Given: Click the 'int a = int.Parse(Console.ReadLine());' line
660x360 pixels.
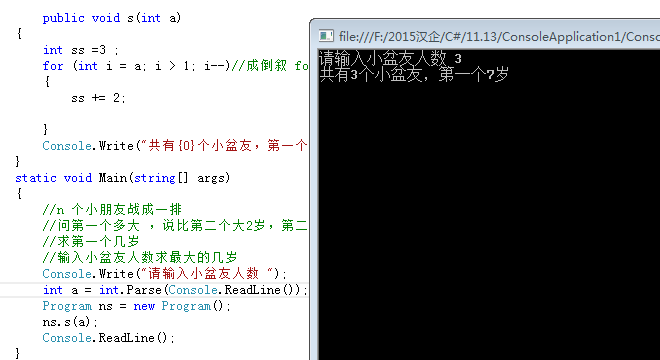Looking at the screenshot, I should click(x=175, y=290).
